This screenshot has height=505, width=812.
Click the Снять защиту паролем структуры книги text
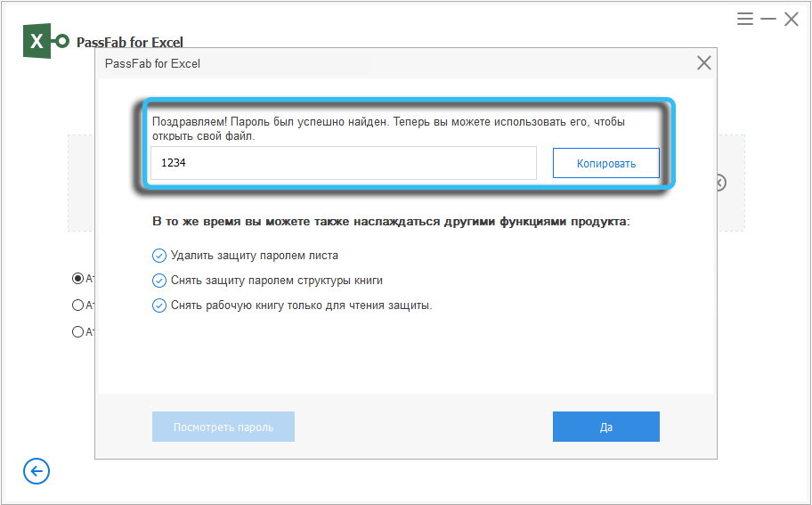pos(278,281)
